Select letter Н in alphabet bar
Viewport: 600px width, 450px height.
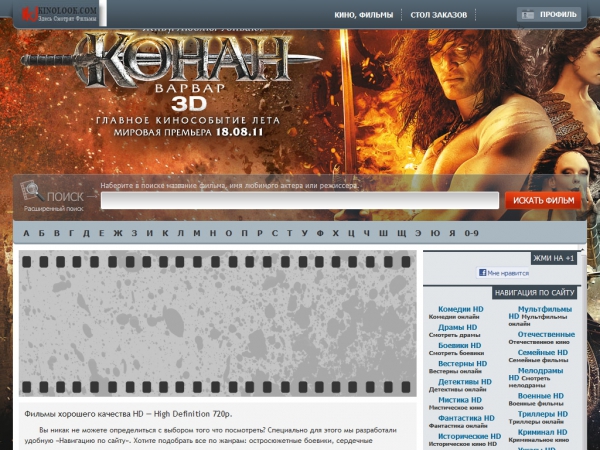[x=213, y=233]
